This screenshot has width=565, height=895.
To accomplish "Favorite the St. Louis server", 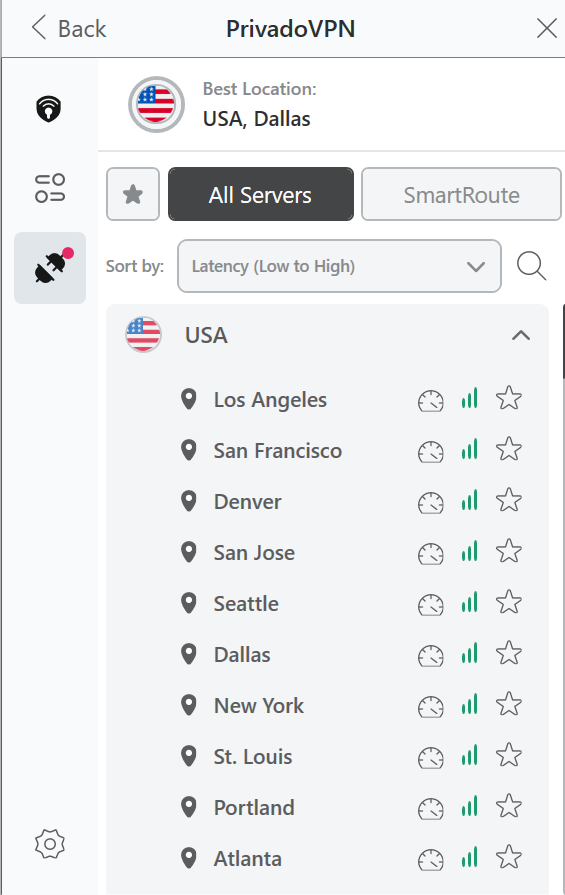I will click(x=508, y=755).
